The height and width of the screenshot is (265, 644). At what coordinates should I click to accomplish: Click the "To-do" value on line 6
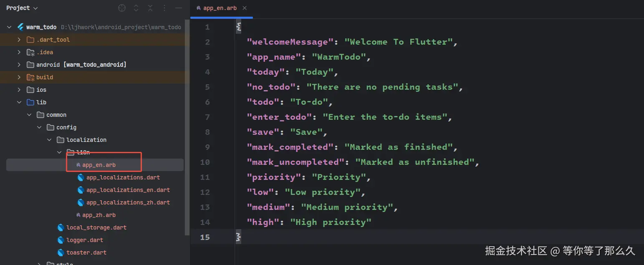point(309,102)
